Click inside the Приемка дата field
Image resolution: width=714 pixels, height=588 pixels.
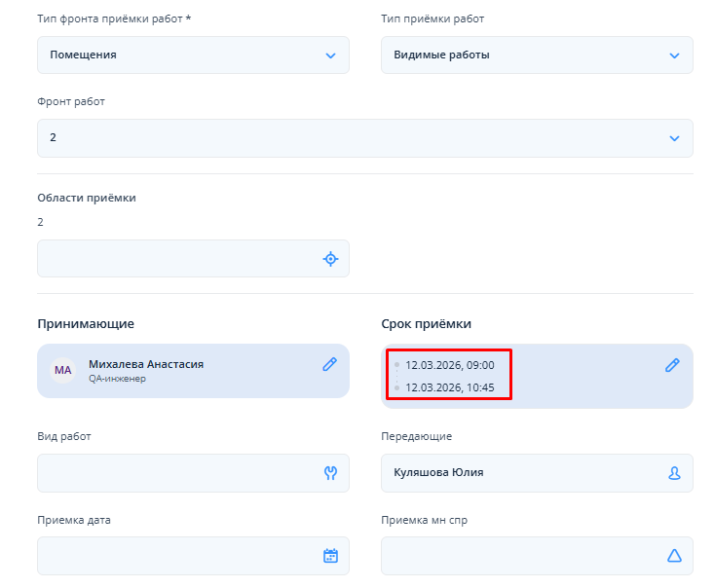coord(175,556)
